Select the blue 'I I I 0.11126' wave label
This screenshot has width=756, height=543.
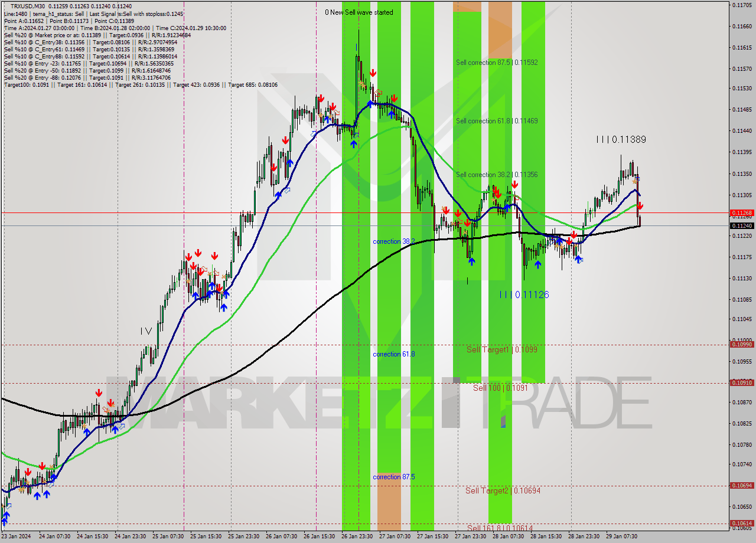[524, 295]
